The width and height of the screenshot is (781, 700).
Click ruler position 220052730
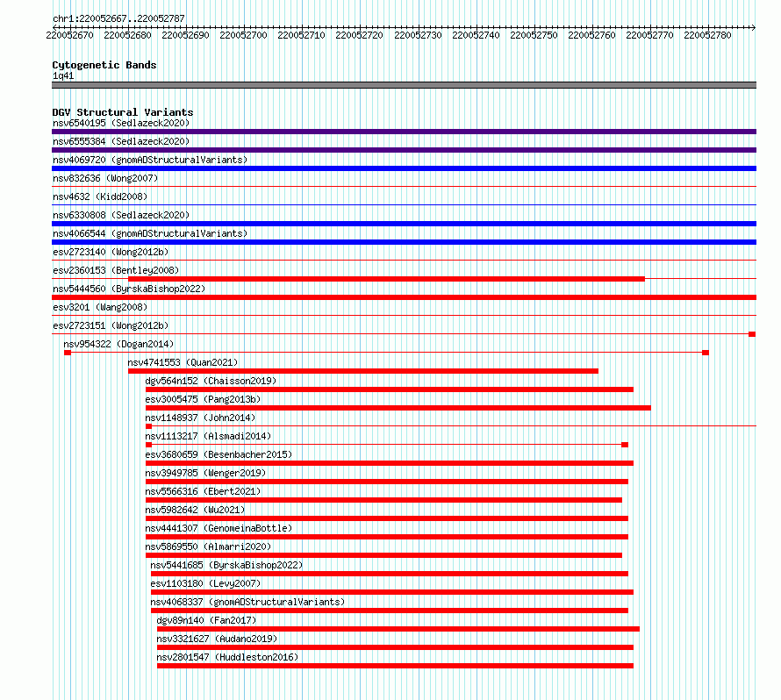[418, 35]
